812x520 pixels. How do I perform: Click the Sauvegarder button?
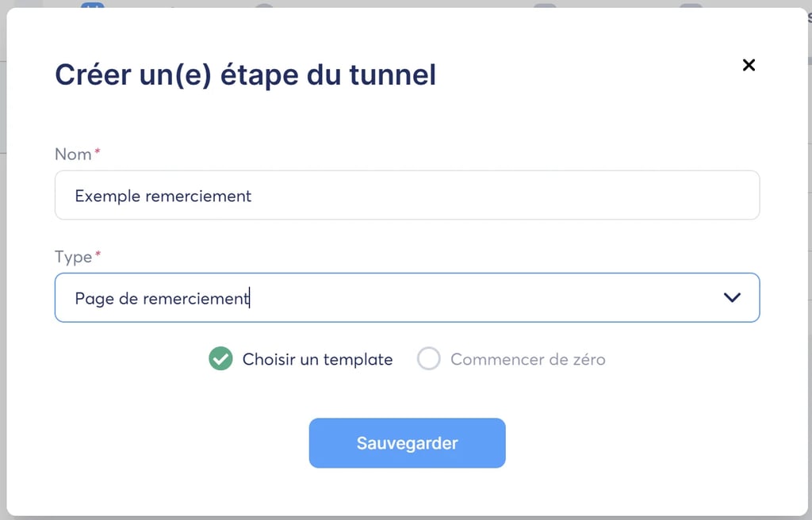tap(407, 443)
